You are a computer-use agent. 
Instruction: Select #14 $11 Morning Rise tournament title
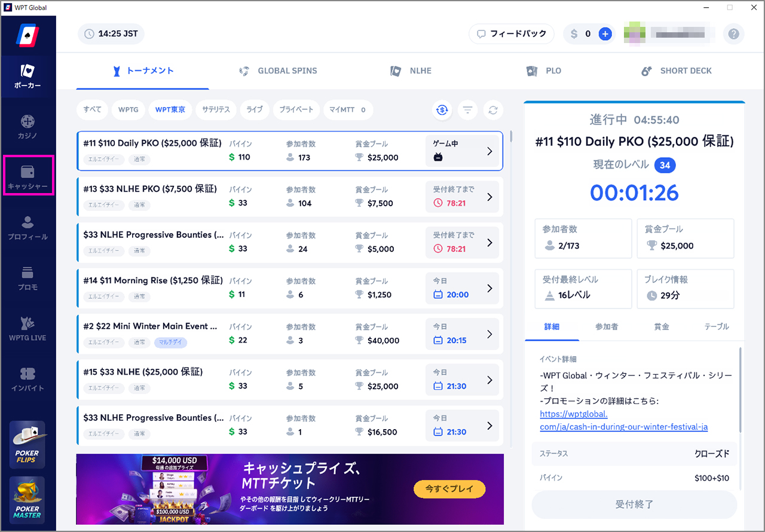coord(153,280)
